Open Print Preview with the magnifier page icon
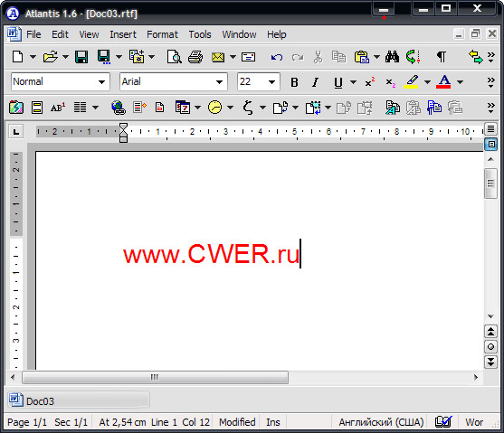The image size is (504, 433). [174, 57]
